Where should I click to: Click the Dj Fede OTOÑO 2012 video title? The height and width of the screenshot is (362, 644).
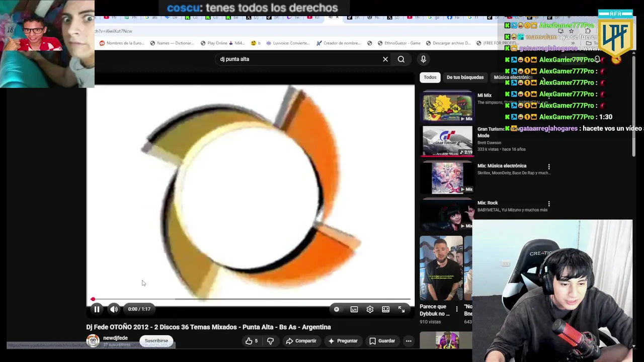pos(208,327)
